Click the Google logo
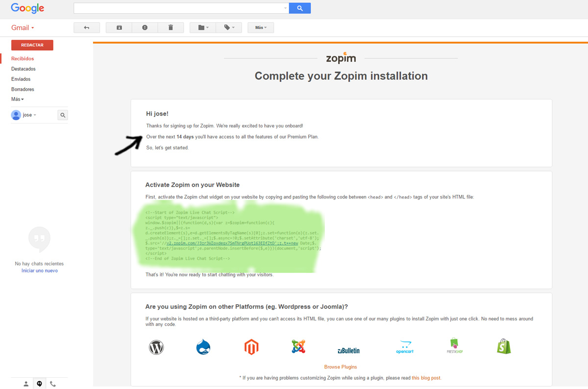 pyautogui.click(x=27, y=8)
